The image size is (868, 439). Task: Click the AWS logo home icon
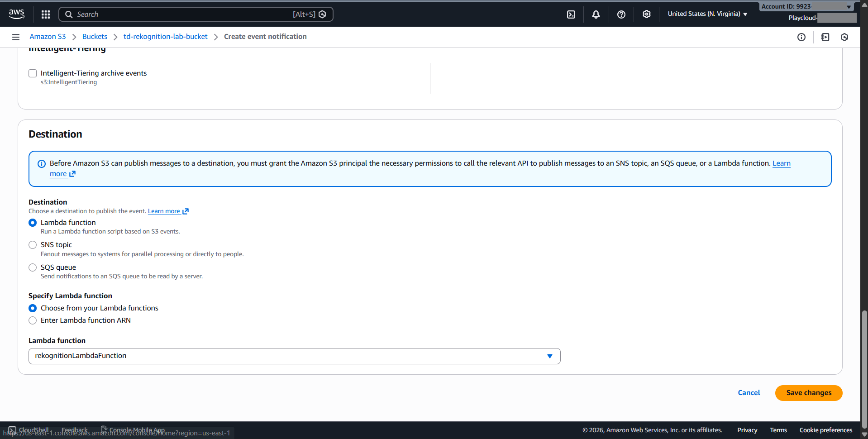[17, 14]
